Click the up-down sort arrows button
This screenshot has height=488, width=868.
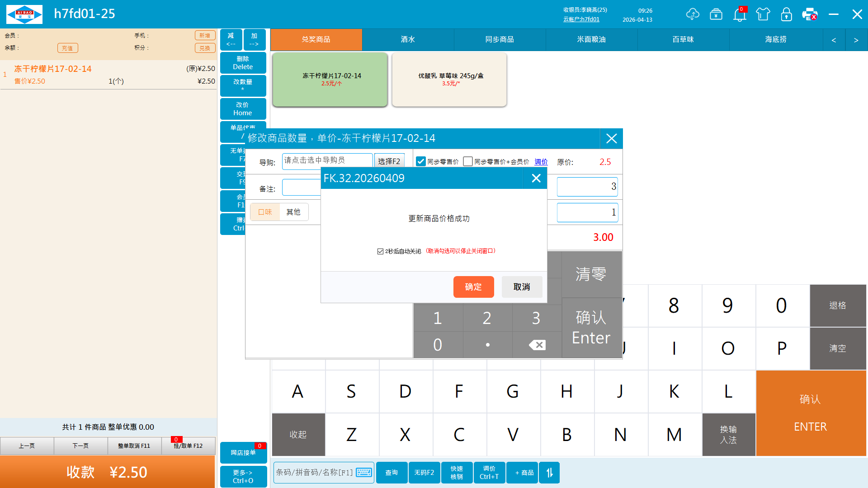[x=549, y=473]
